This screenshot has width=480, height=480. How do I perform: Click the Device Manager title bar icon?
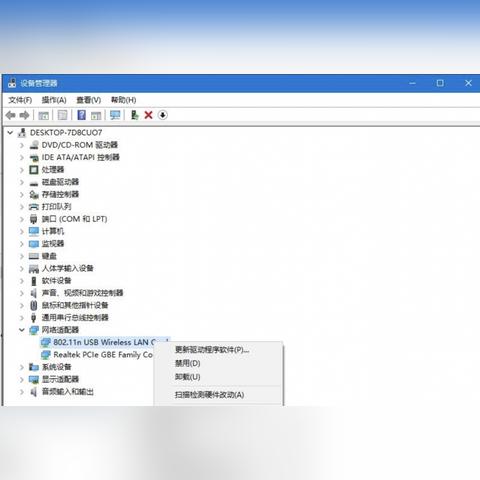tap(12, 83)
